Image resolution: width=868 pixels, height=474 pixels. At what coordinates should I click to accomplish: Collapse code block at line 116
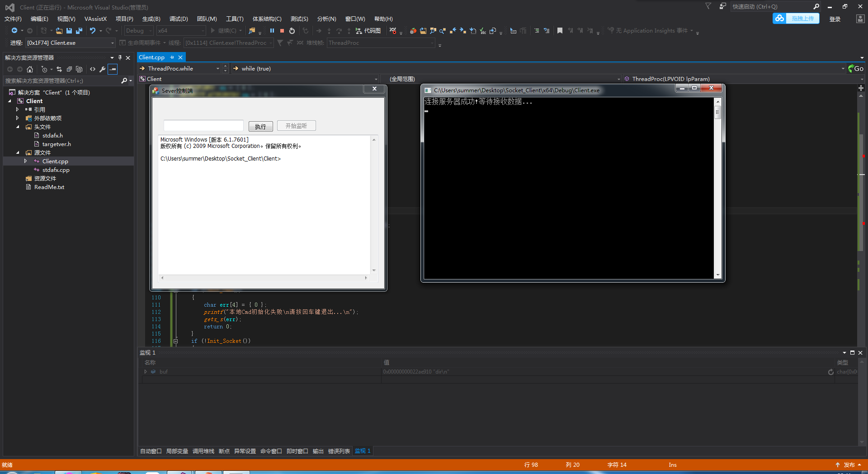(x=175, y=341)
